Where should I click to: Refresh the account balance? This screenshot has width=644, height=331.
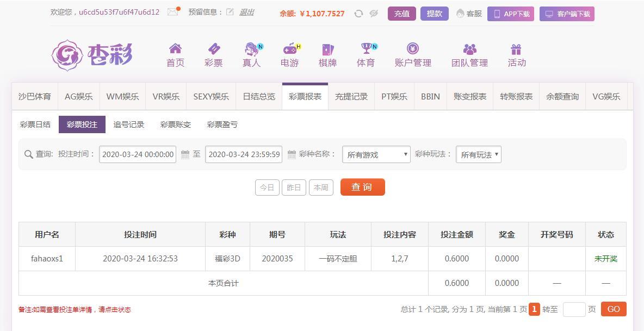pos(358,14)
